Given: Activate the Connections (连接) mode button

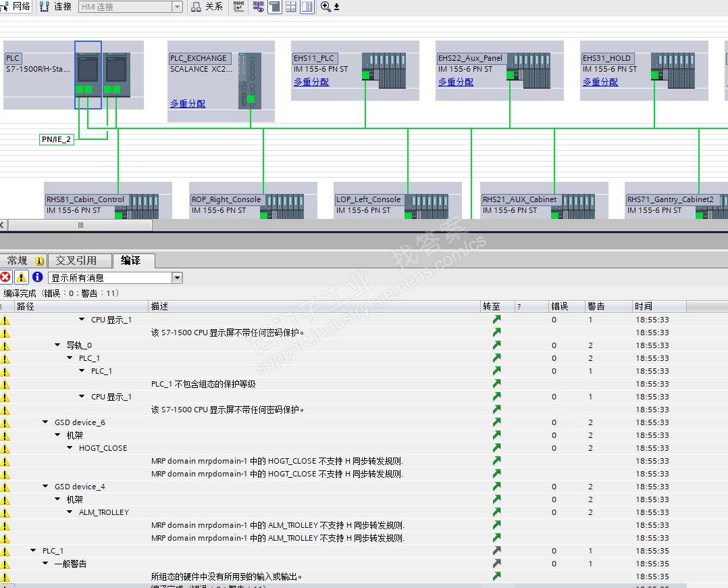Looking at the screenshot, I should [55, 7].
